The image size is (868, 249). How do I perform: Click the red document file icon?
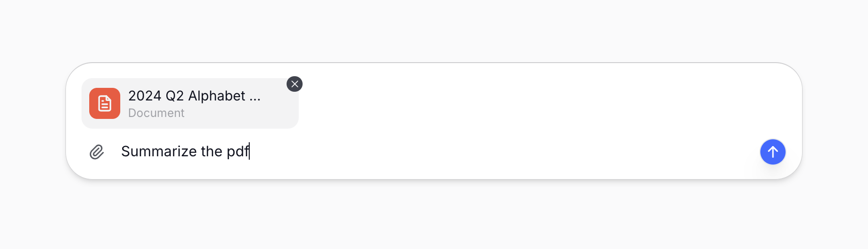coord(105,103)
